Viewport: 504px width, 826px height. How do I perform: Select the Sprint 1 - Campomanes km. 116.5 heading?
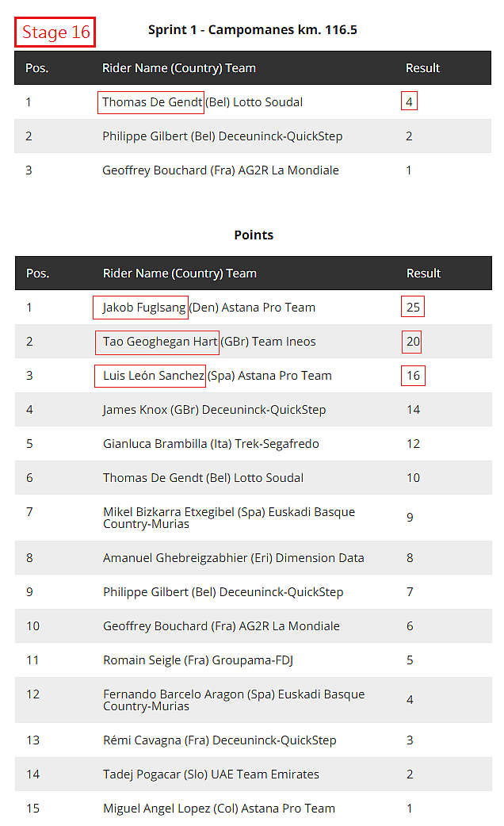[x=252, y=29]
